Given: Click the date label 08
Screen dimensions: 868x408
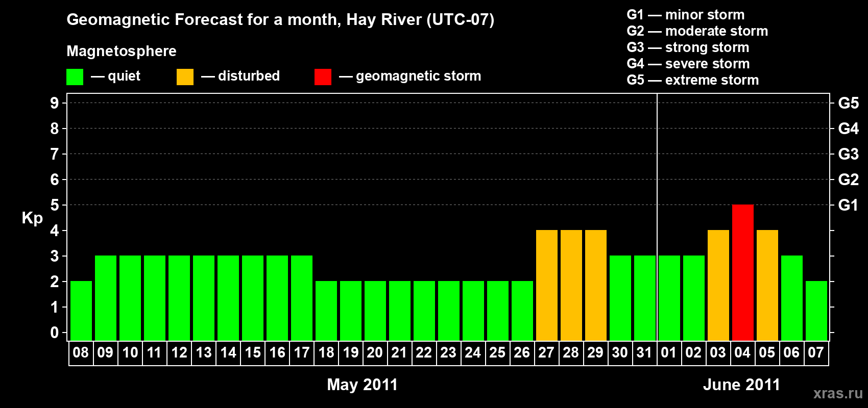Looking at the screenshot, I should (x=81, y=352).
